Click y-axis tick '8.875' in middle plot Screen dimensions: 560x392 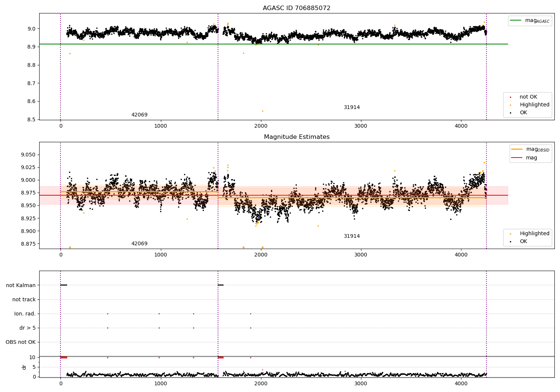pos(28,244)
